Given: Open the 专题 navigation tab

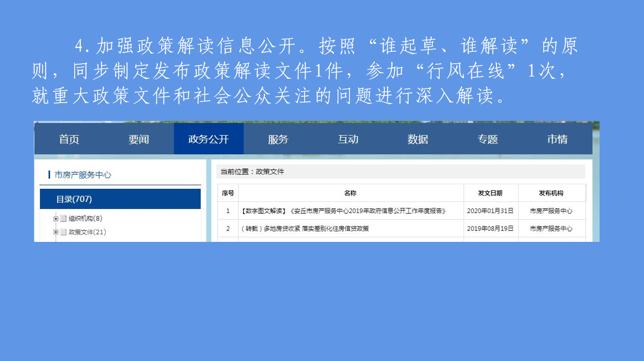Looking at the screenshot, I should (487, 139).
